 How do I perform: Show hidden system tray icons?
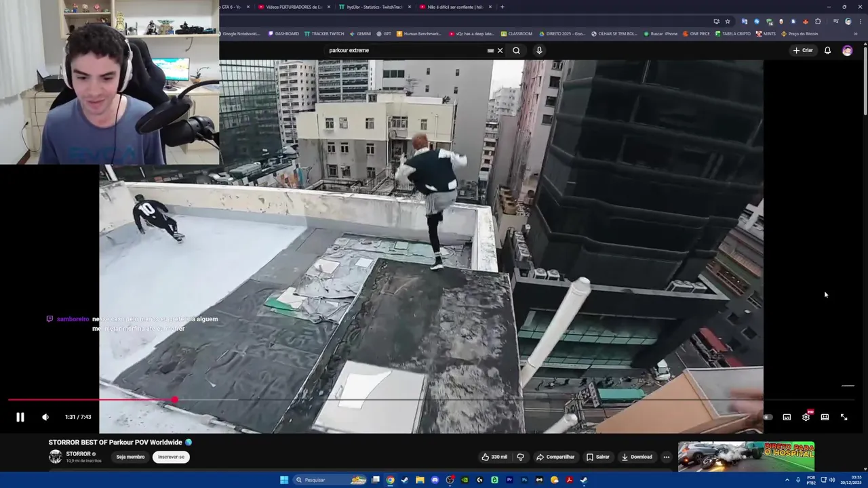pyautogui.click(x=787, y=480)
